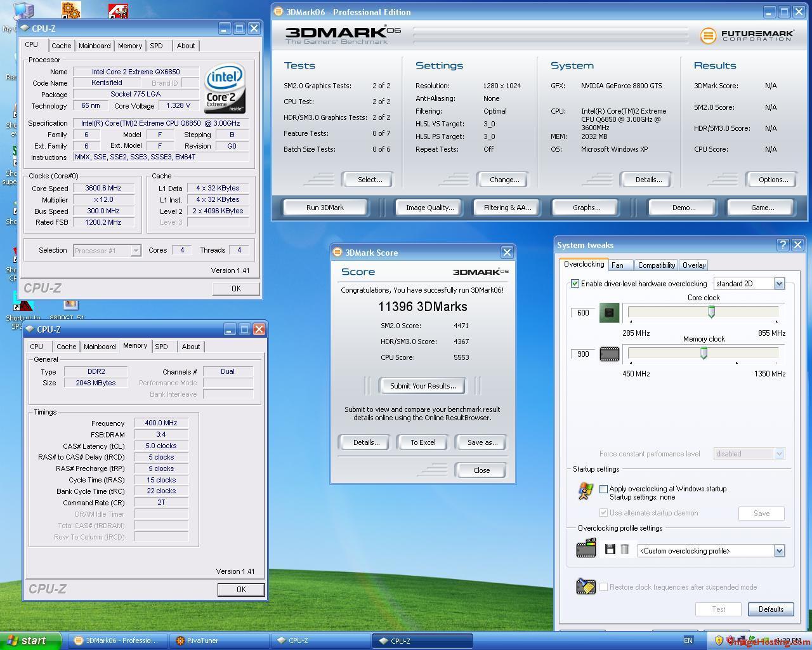The width and height of the screenshot is (812, 650).
Task: Click the Game... button in 3DMark06
Action: coord(763,208)
